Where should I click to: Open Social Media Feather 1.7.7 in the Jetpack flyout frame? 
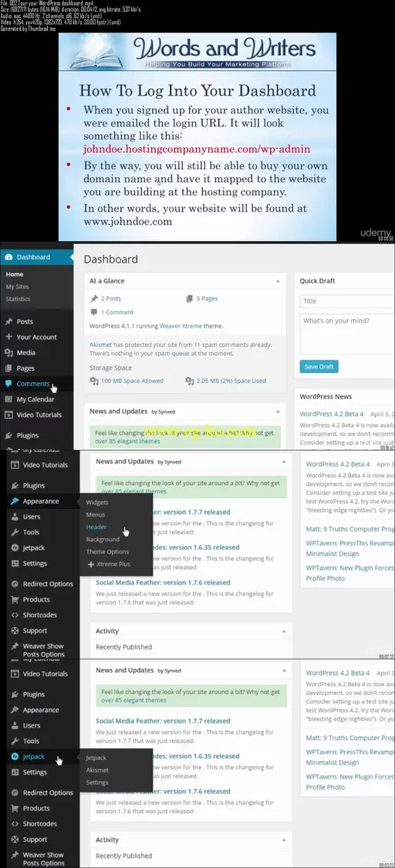163,721
